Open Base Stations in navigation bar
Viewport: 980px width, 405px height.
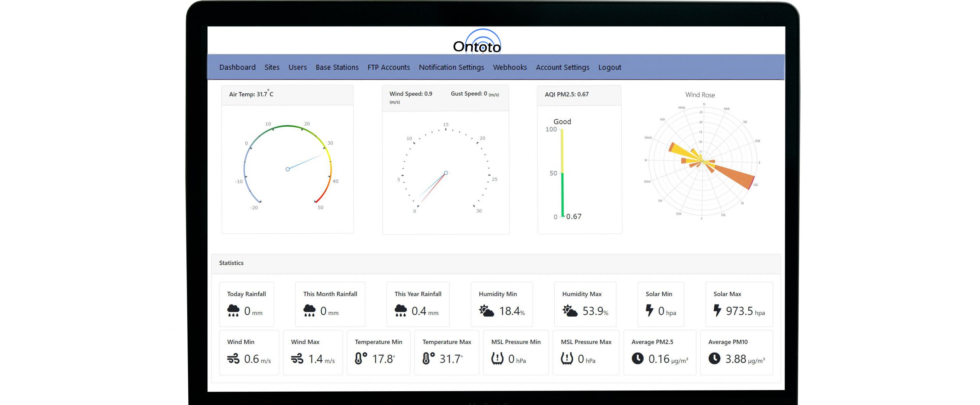(337, 67)
